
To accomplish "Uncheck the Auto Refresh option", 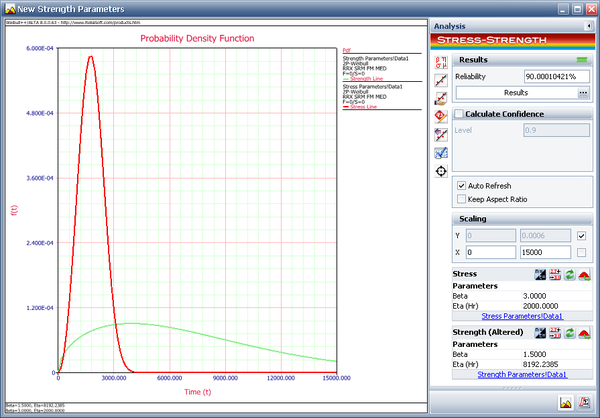I will [x=460, y=186].
